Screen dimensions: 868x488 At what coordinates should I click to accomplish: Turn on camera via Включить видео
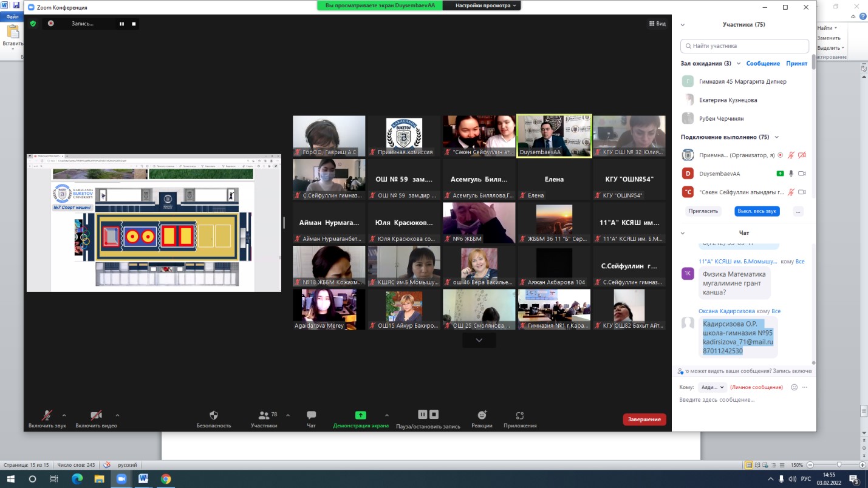click(96, 416)
